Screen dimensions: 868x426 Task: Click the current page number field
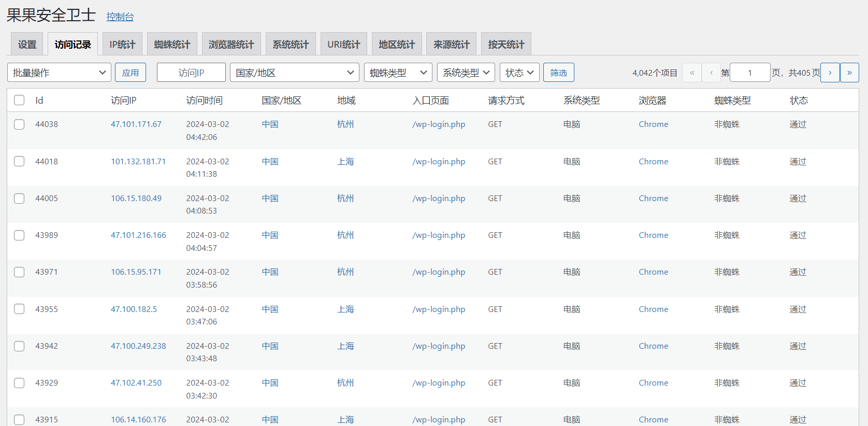749,73
